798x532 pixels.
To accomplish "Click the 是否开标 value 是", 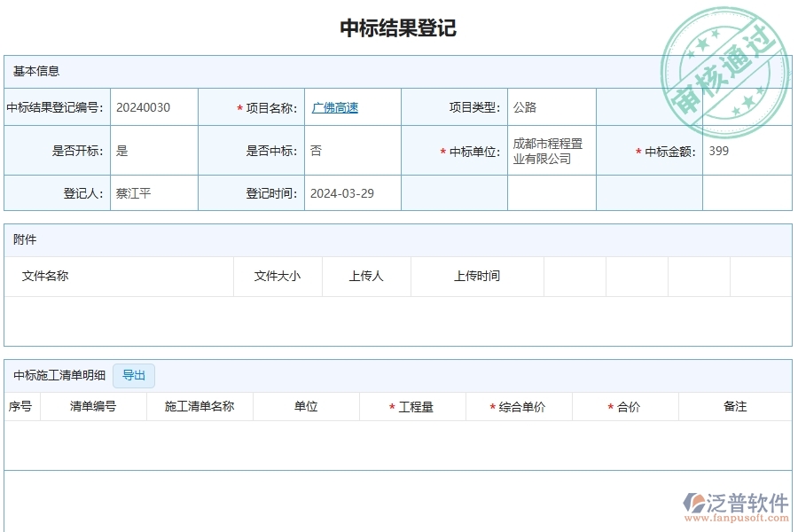I will 122,150.
